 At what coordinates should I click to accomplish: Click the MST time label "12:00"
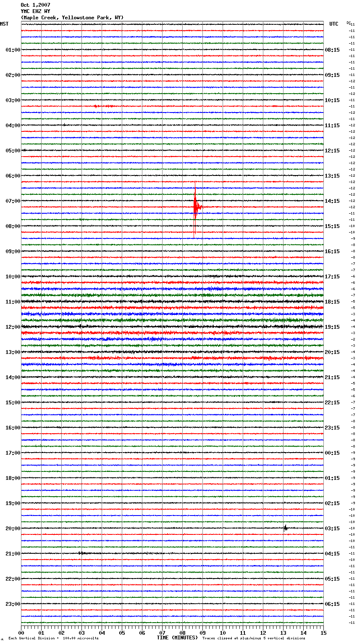pyautogui.click(x=13, y=327)
